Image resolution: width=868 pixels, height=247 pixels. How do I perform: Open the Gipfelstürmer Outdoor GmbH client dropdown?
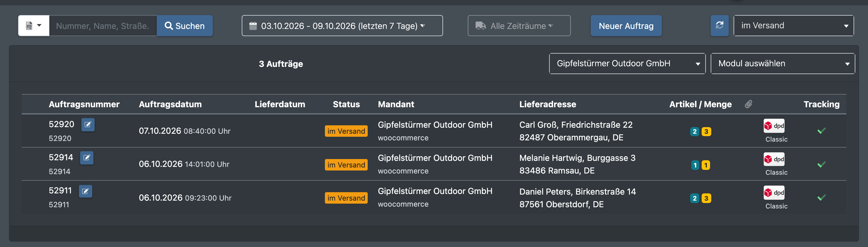[627, 63]
